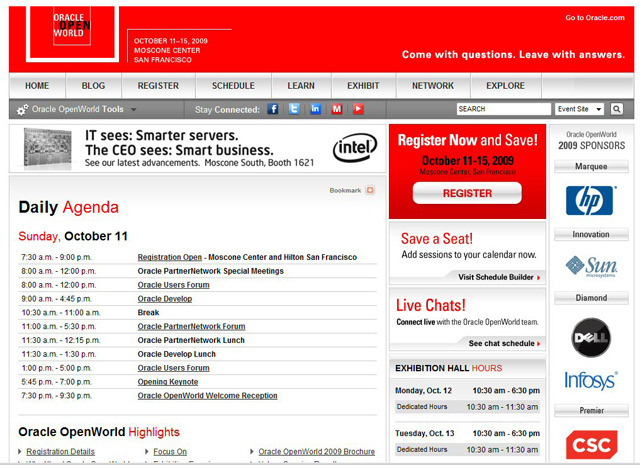
Task: Click See chat schedule link
Action: (504, 343)
